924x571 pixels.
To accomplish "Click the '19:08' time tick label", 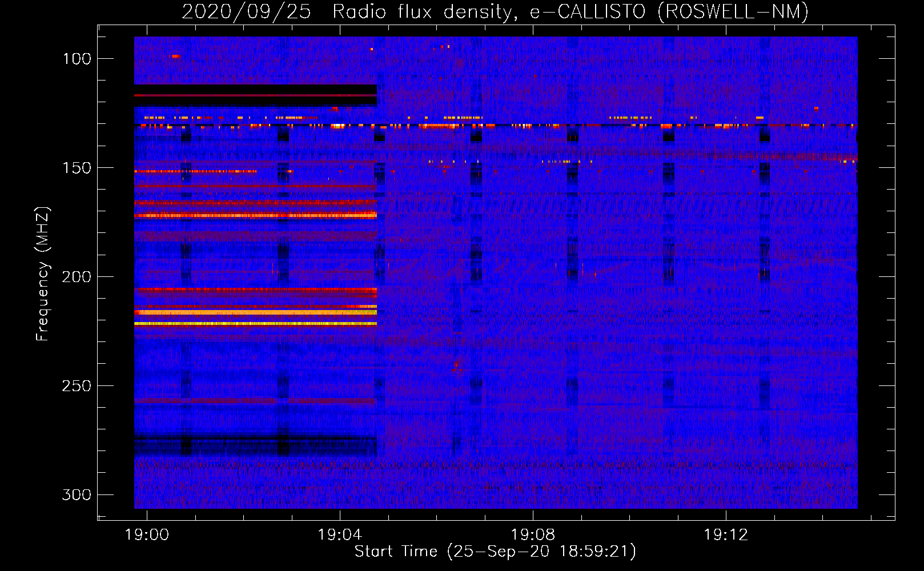I will pos(533,535).
